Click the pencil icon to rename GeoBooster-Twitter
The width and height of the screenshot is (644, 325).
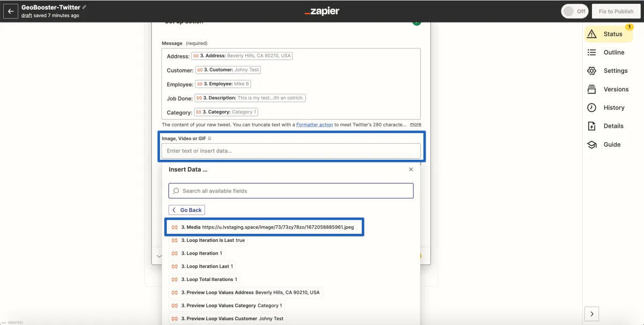click(84, 8)
